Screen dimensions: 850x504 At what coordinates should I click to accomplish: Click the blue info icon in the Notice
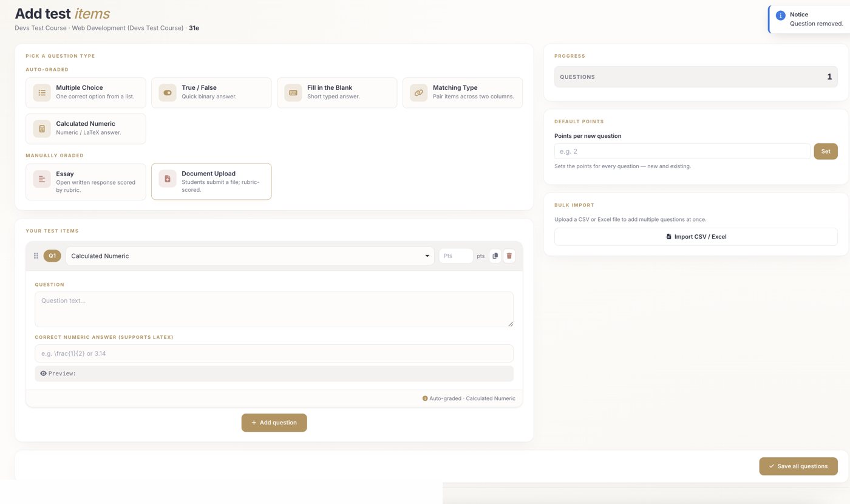click(x=781, y=16)
